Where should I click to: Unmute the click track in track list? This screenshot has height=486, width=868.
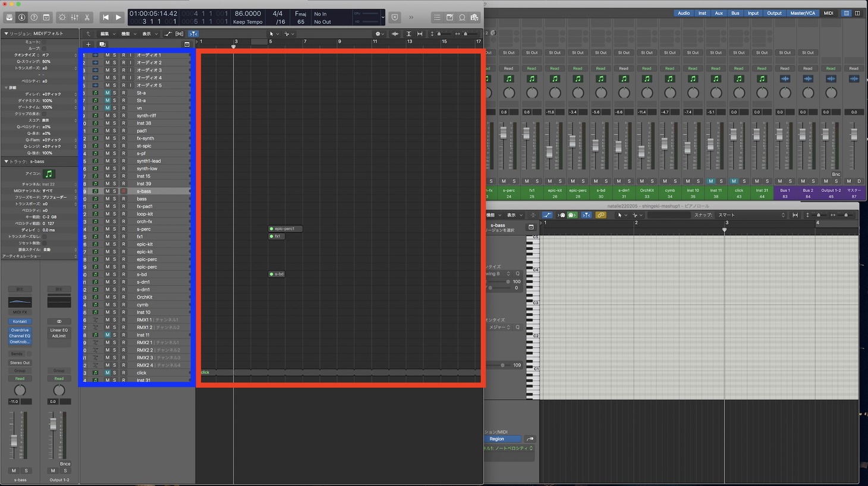tap(108, 373)
